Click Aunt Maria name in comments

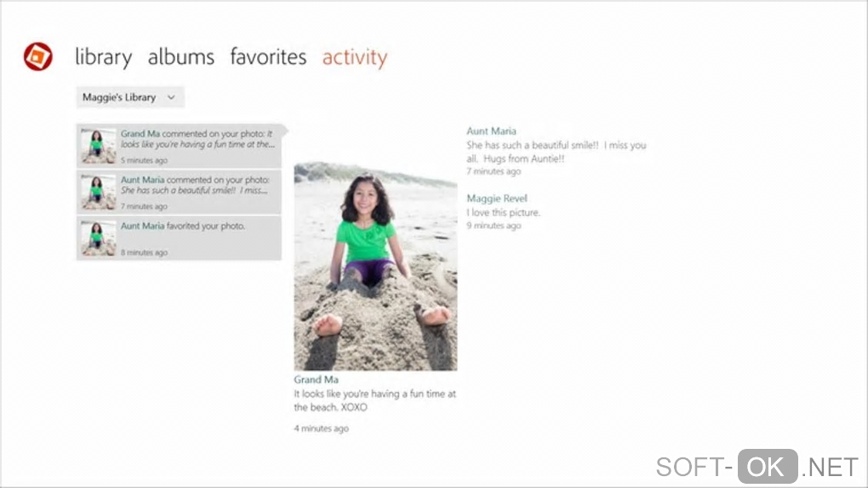pos(491,131)
